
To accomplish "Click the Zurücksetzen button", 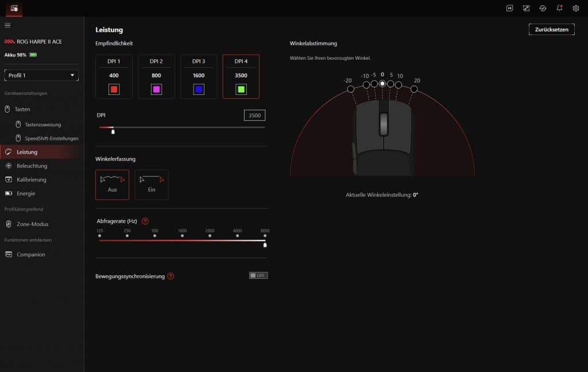I will pyautogui.click(x=551, y=29).
